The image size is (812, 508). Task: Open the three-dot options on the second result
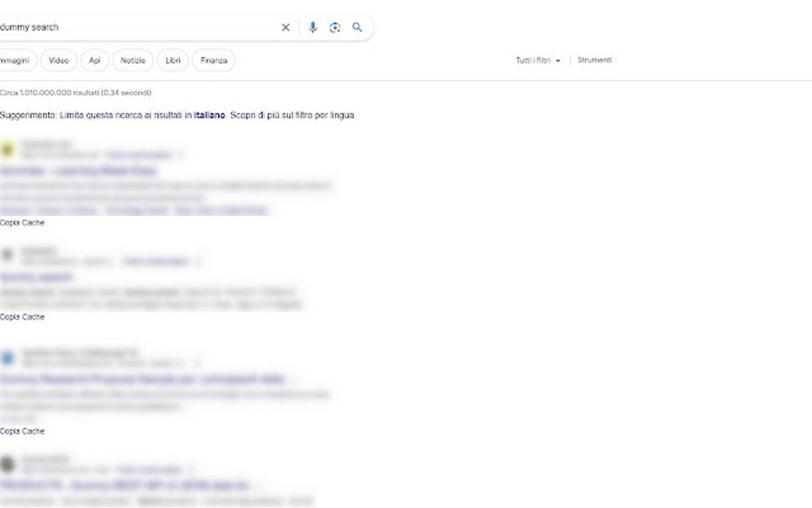pos(196,260)
